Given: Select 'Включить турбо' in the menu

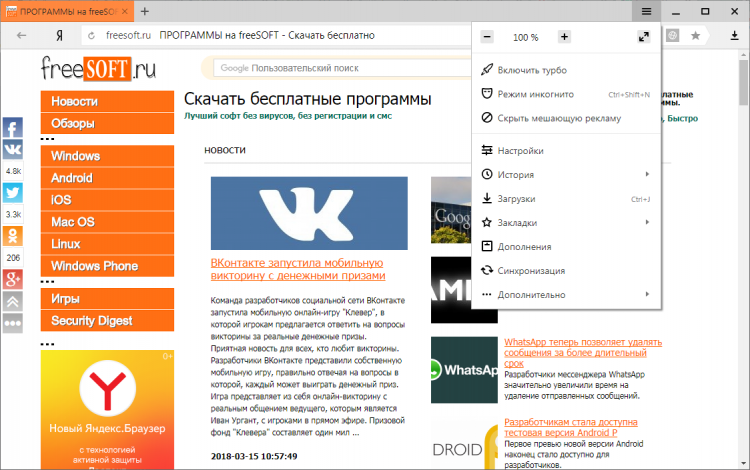Looking at the screenshot, I should pos(566,70).
